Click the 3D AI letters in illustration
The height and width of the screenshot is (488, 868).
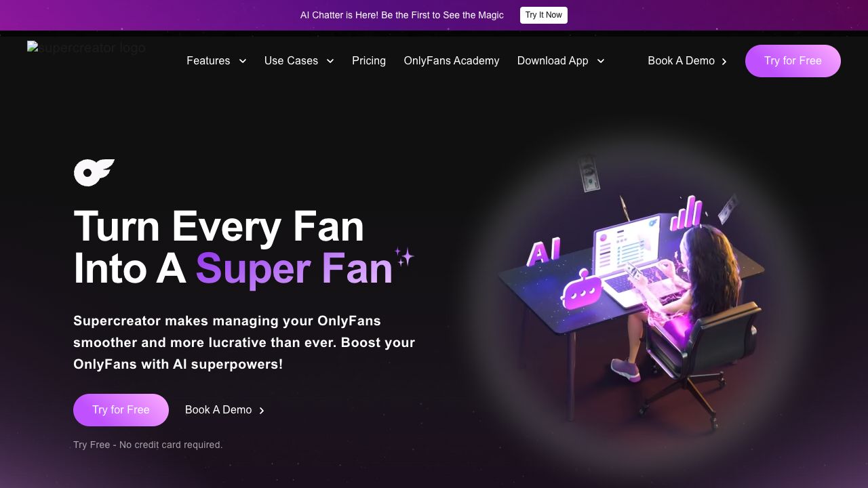[543, 252]
